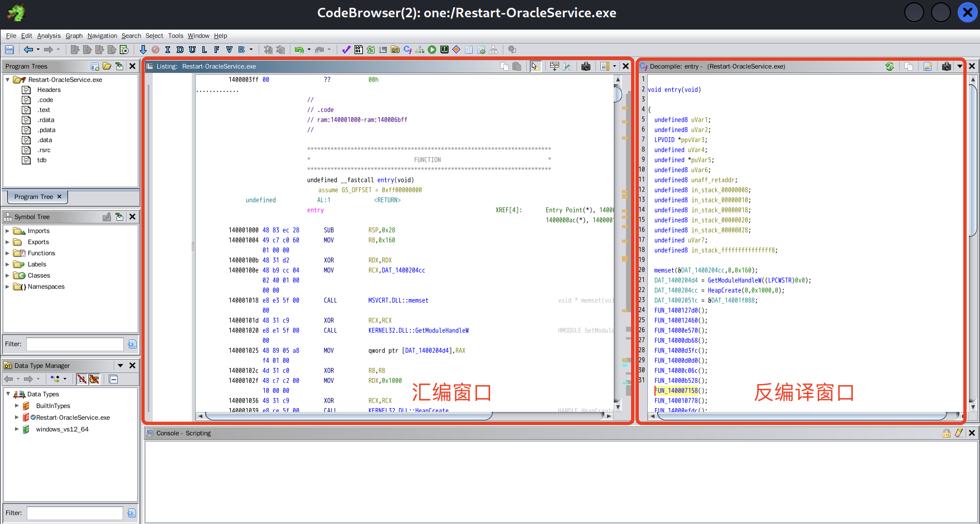Click the Save icon in the main toolbar
Screen dimensions: 980x524
click(9, 50)
